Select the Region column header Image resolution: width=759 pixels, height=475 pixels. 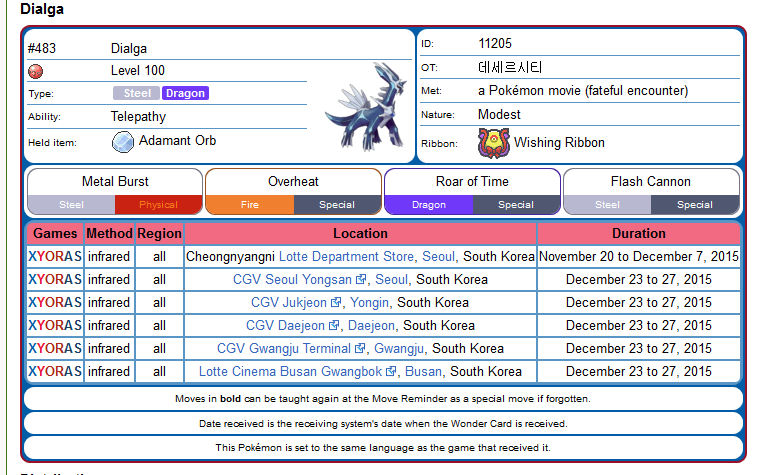click(x=159, y=233)
